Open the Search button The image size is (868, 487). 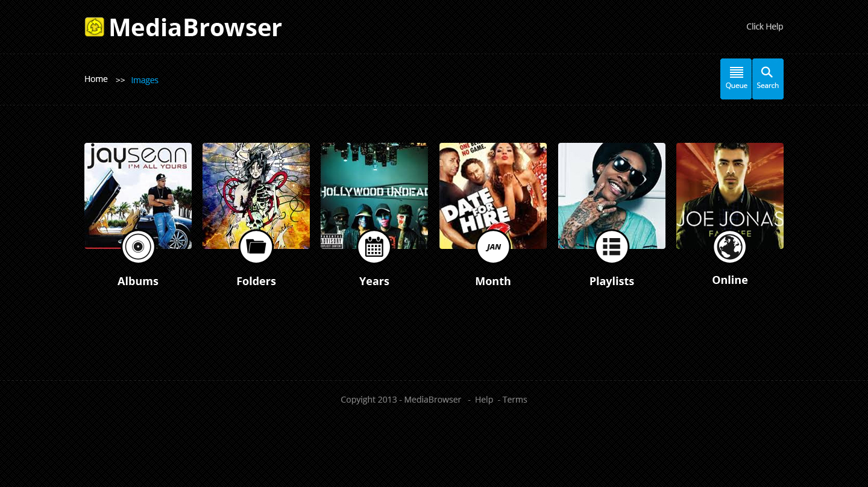[x=768, y=79]
